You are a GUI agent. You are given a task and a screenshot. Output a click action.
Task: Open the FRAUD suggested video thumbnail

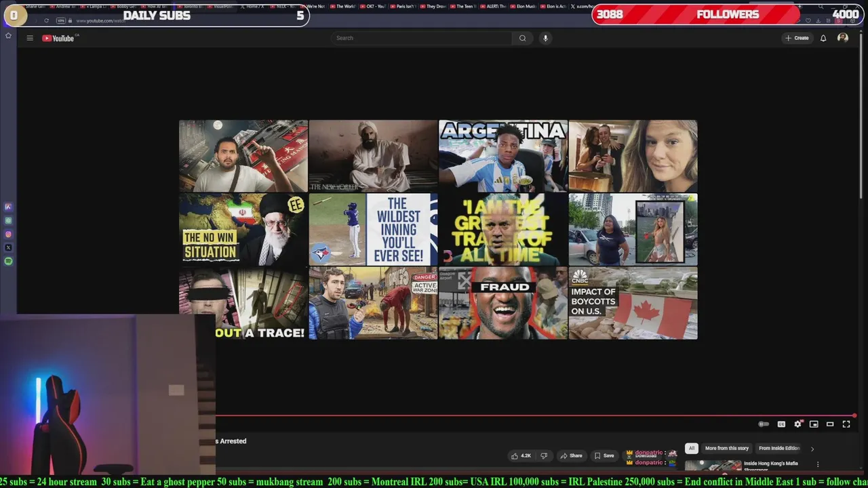[x=503, y=303]
